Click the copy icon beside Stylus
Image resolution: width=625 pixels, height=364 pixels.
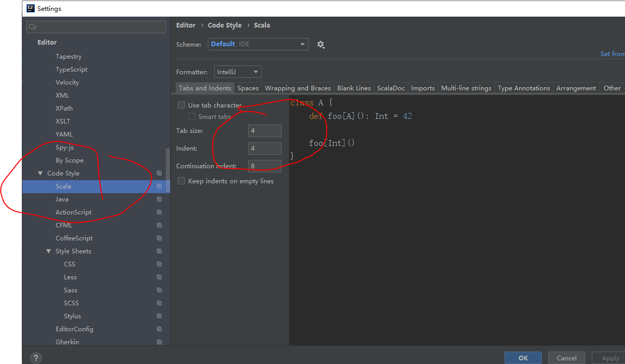click(x=159, y=316)
